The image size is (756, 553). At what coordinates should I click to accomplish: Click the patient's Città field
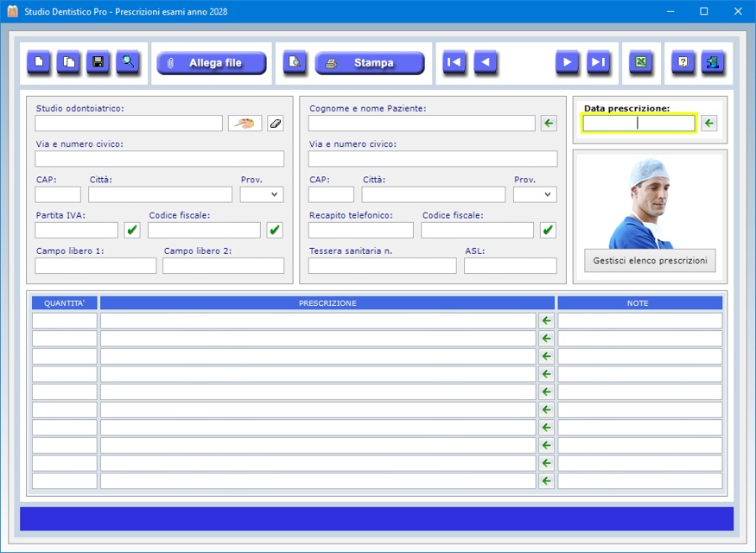[434, 194]
